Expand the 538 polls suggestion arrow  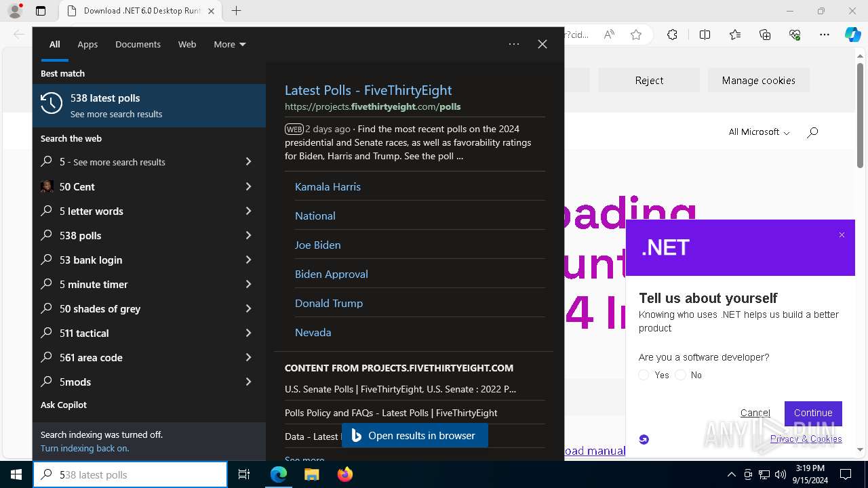point(248,235)
